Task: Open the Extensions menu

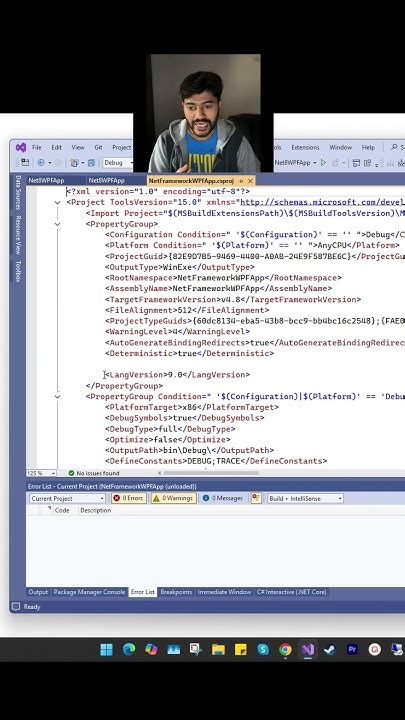Action: coord(305,147)
